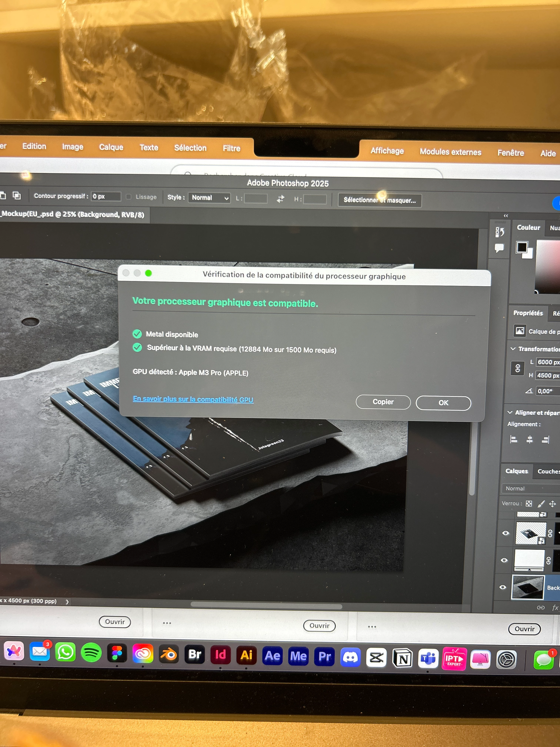Image resolution: width=560 pixels, height=747 pixels.
Task: Click the Blender icon in dock
Action: pos(169,655)
